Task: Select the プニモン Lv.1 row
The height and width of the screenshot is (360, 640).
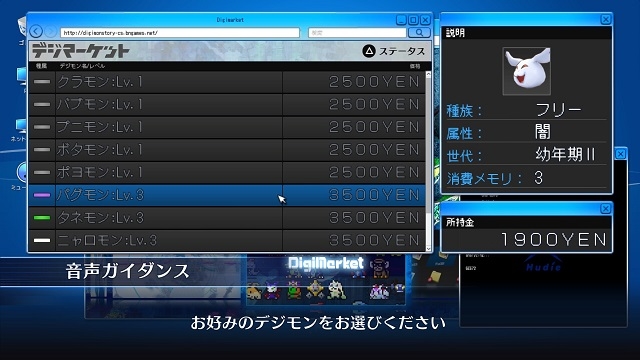Action: (x=227, y=127)
